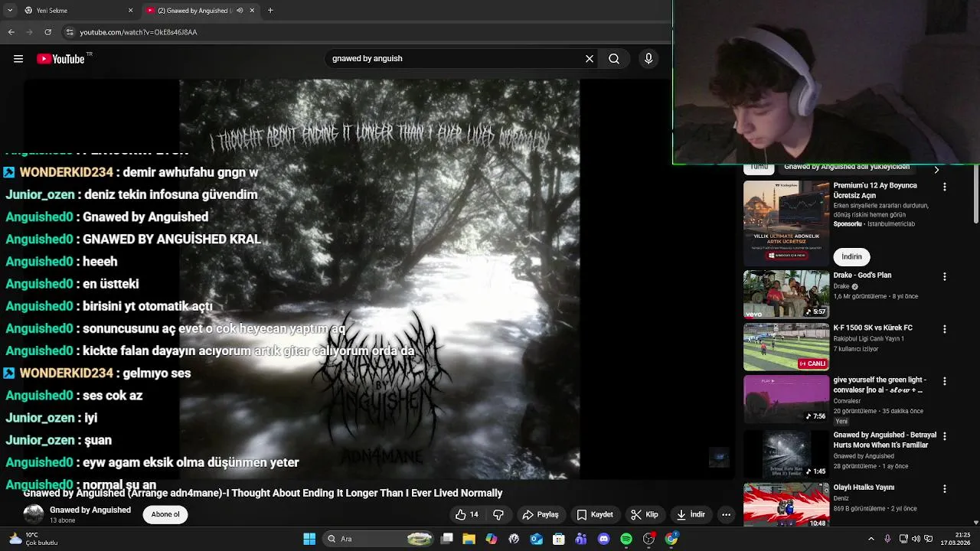Image resolution: width=980 pixels, height=551 pixels.
Task: Open Teams from taskbar
Action: 581,539
